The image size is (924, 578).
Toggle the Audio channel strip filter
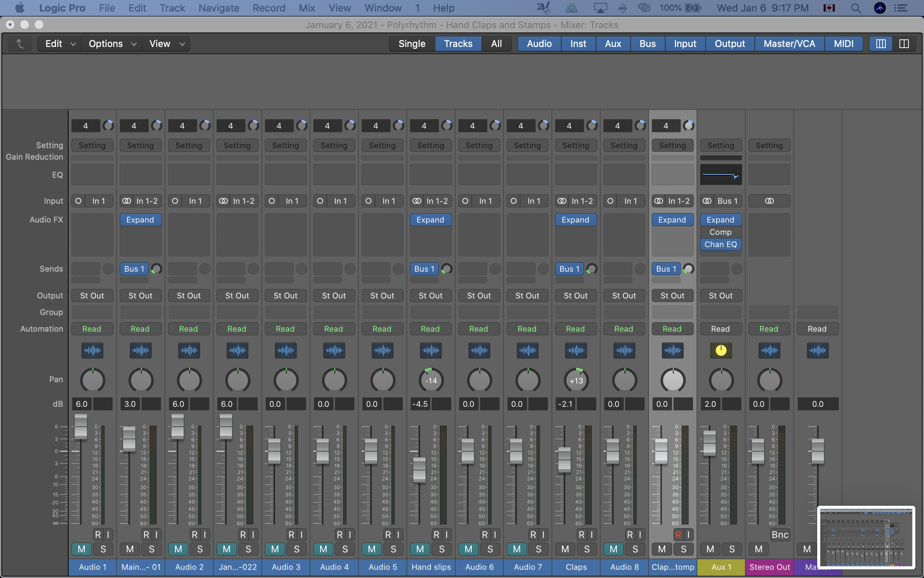click(539, 44)
